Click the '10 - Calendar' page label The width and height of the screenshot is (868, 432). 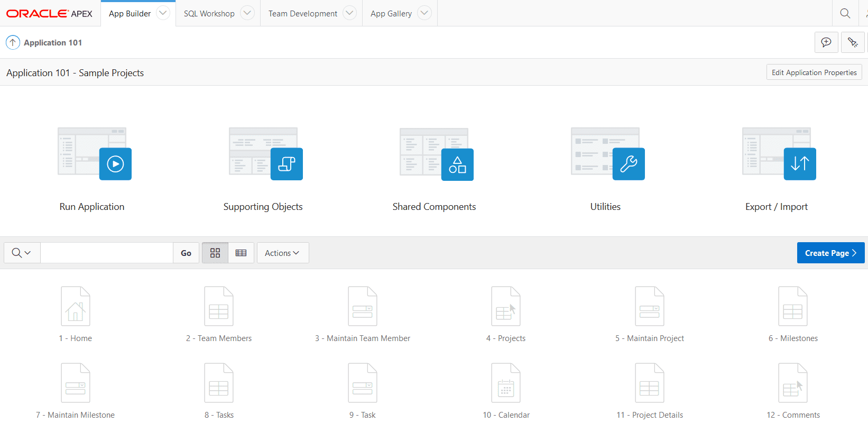coord(506,415)
